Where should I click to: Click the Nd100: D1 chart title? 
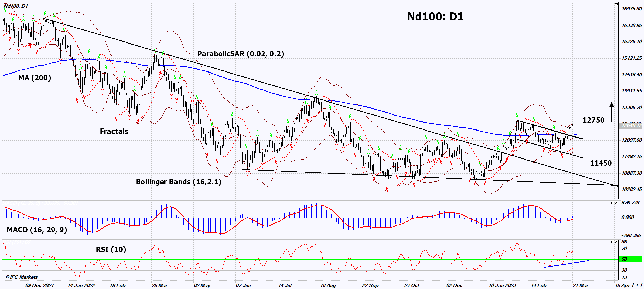tap(435, 17)
